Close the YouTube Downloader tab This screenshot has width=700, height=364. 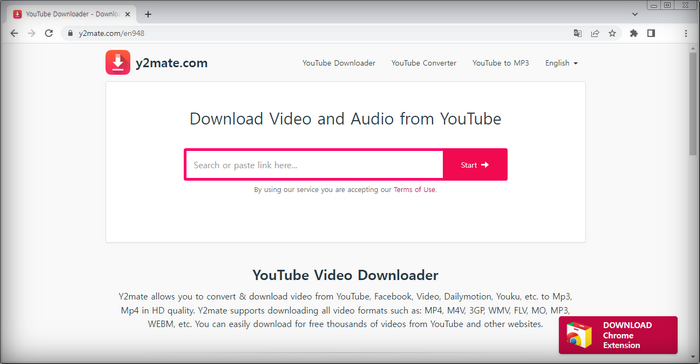click(128, 14)
